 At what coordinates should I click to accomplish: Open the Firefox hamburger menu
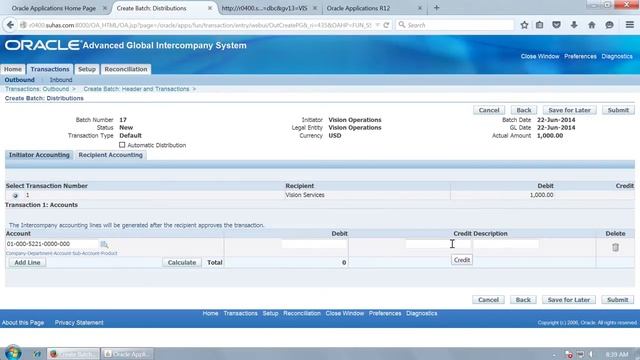[630, 25]
